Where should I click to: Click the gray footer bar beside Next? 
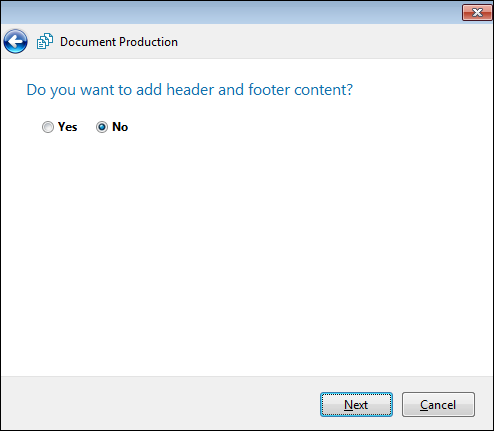160,403
